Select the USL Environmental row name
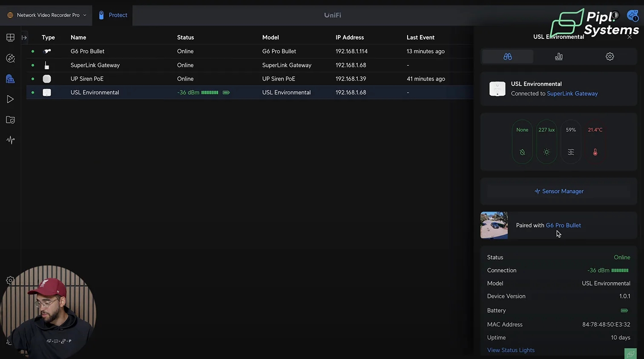Screen dimensions: 644x359 pyautogui.click(x=95, y=93)
